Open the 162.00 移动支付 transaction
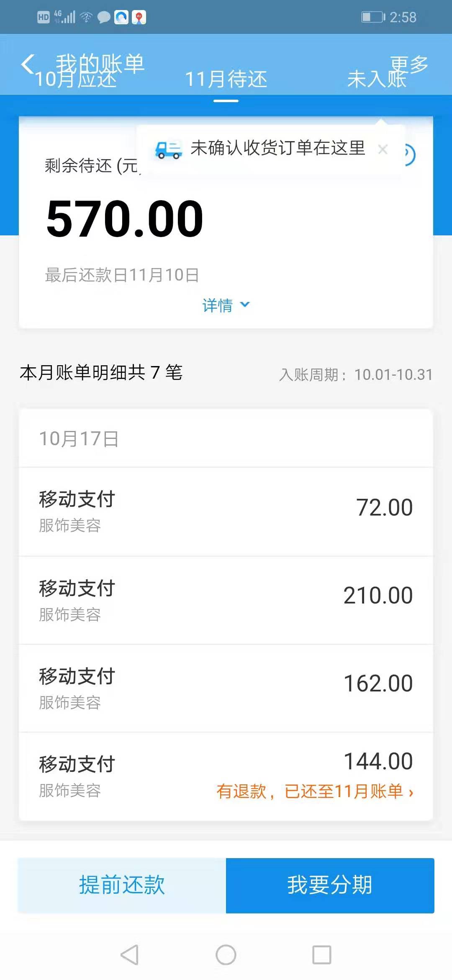 pos(226,688)
